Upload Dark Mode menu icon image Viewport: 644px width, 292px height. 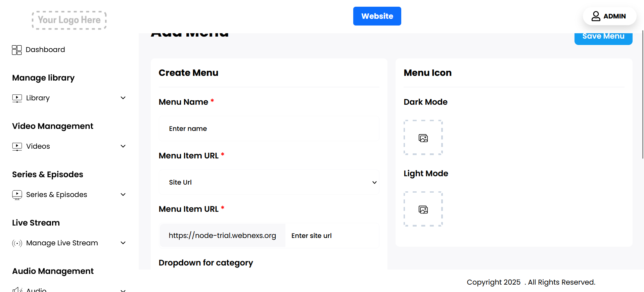423,138
